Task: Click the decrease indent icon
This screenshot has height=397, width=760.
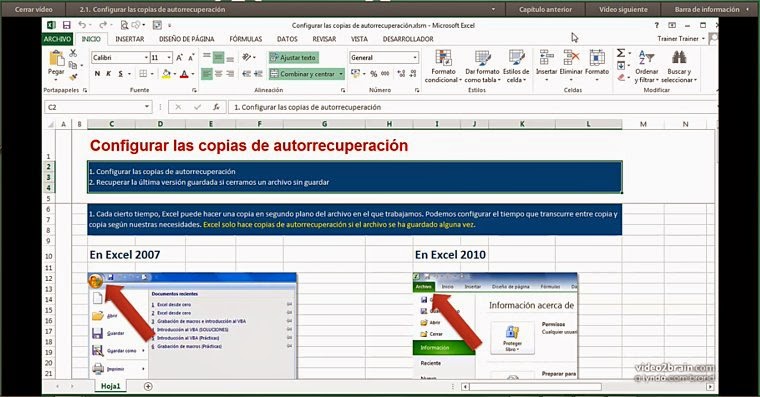Action: click(247, 74)
